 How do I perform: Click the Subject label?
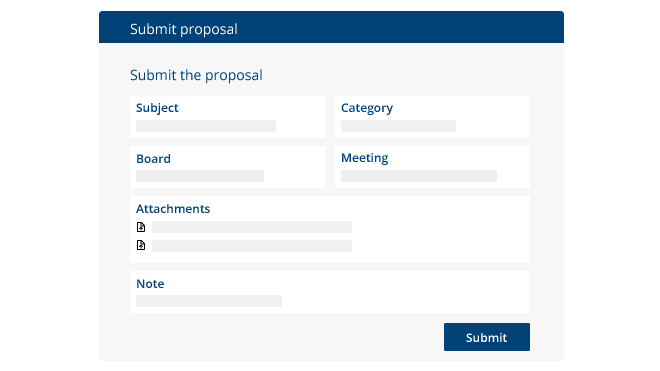157,108
